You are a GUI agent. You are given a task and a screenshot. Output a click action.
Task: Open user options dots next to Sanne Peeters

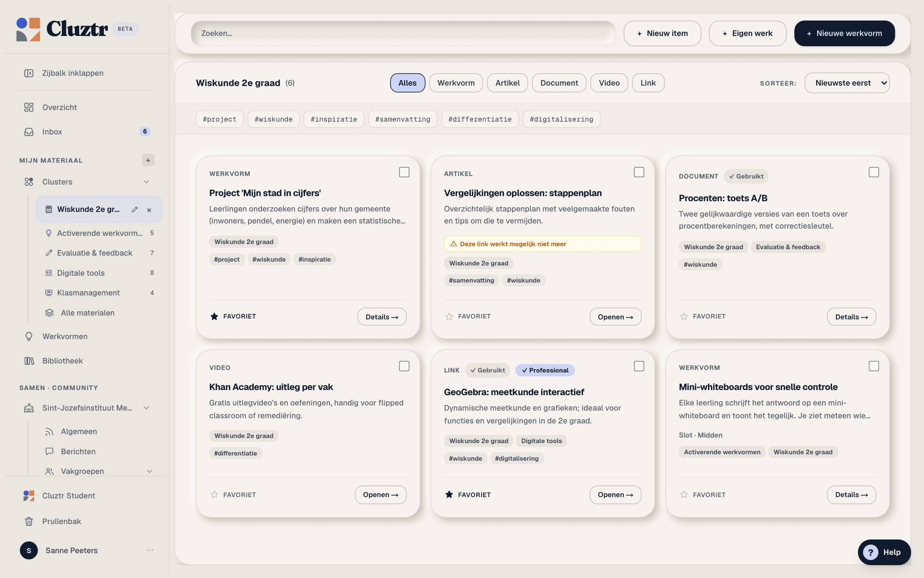[x=150, y=551]
